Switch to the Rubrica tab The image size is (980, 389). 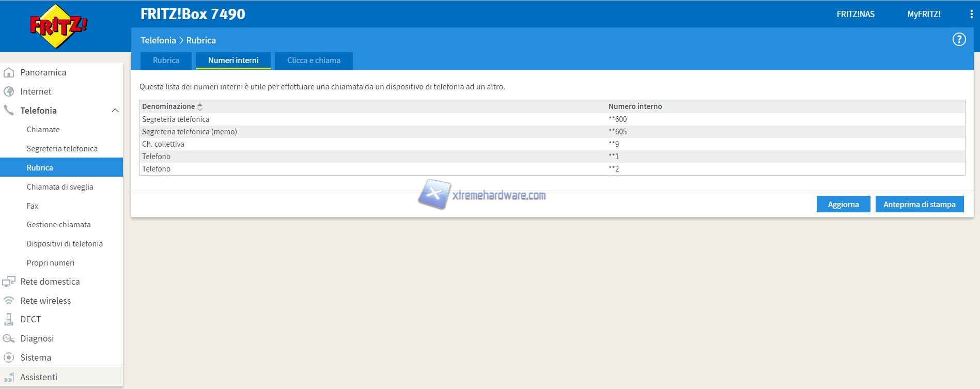coord(166,60)
